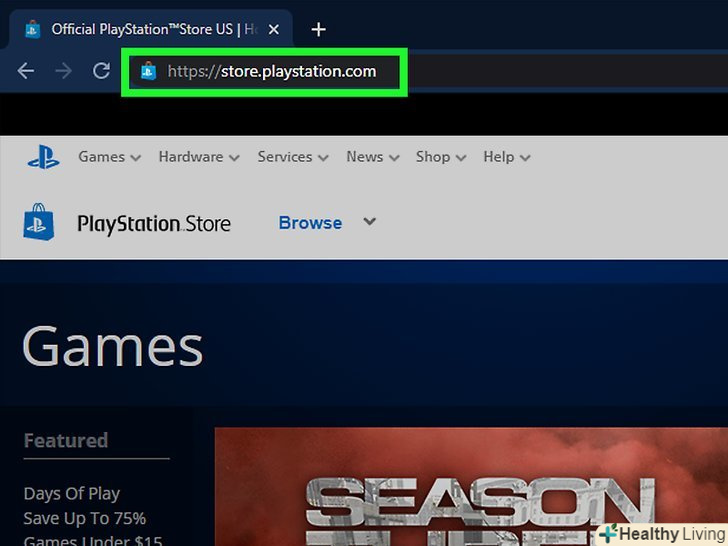Open the Days Of Play category

pos(72,494)
